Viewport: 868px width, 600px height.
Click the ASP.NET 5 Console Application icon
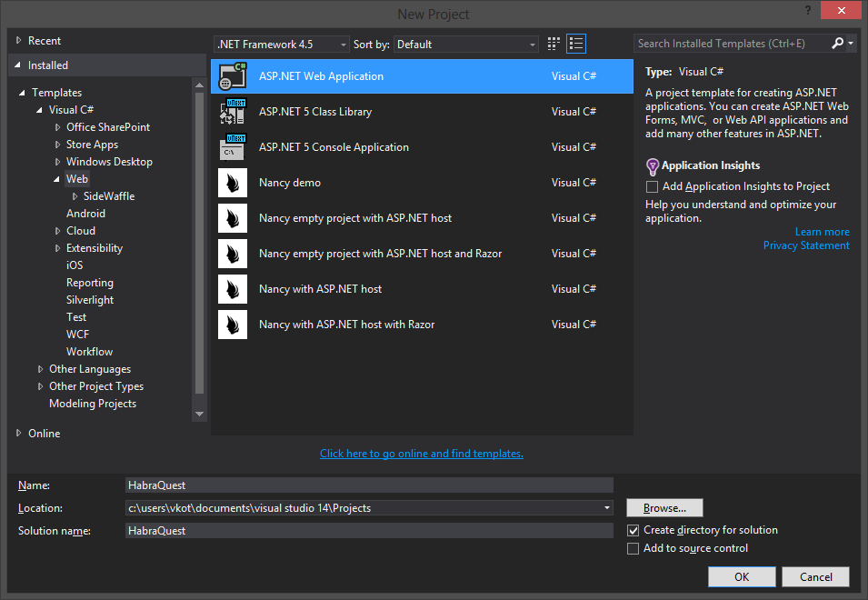233,147
